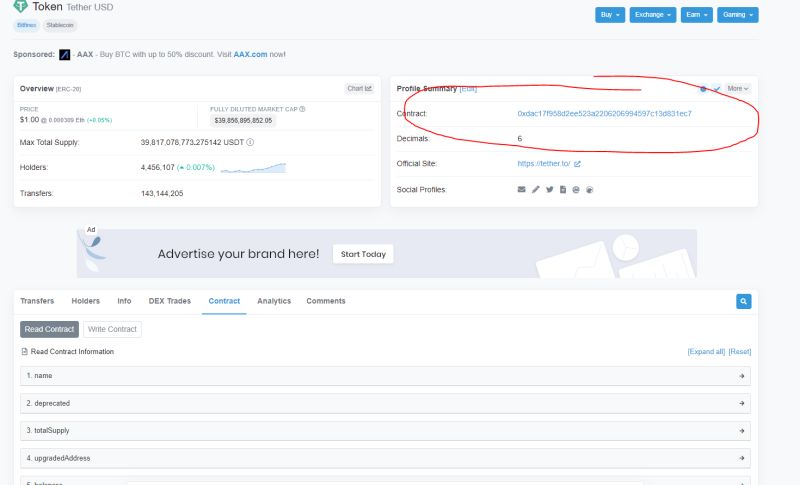This screenshot has width=800, height=485.
Task: Switch to the Comments tab
Action: (326, 301)
